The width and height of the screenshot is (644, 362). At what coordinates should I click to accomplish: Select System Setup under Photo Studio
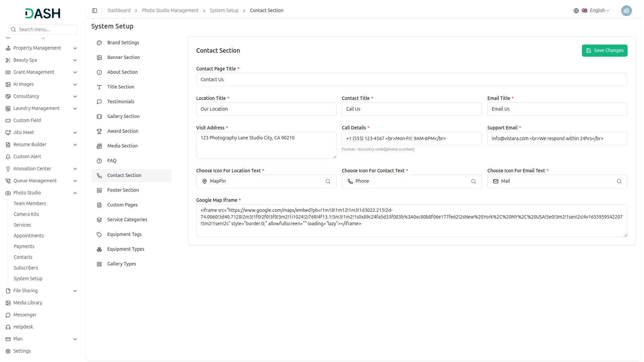28,279
